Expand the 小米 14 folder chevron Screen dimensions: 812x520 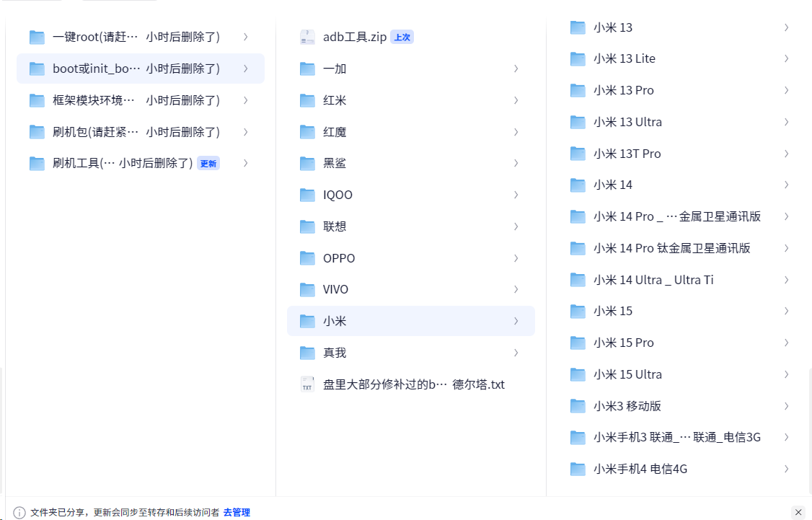coord(786,185)
